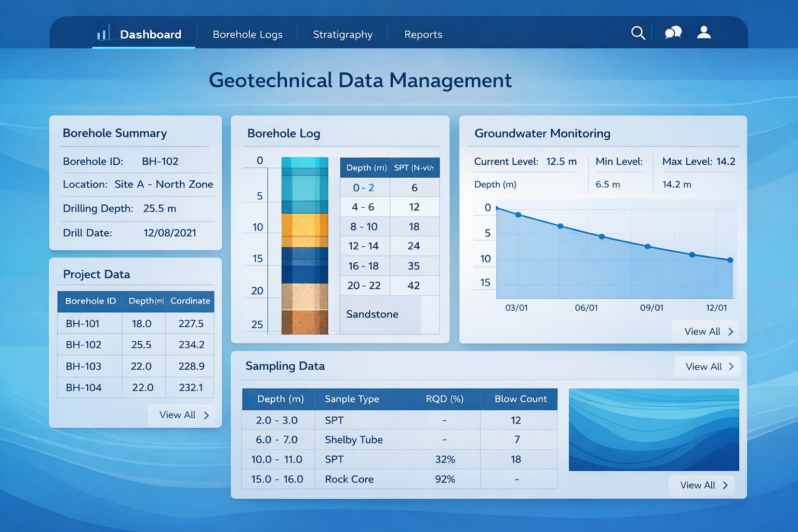Switch to the Borehole Logs tab

[x=247, y=34]
